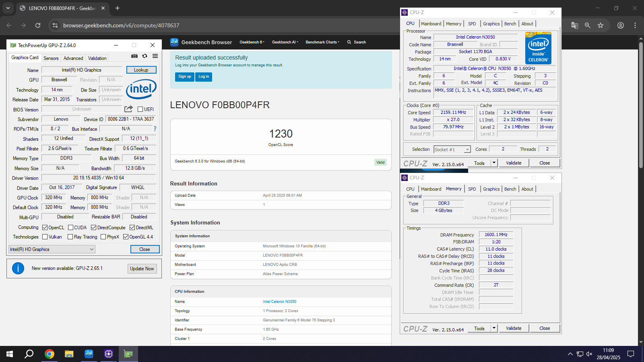Open the Geekbench 6 dropdown menu
This screenshot has width=644, height=362.
click(252, 42)
